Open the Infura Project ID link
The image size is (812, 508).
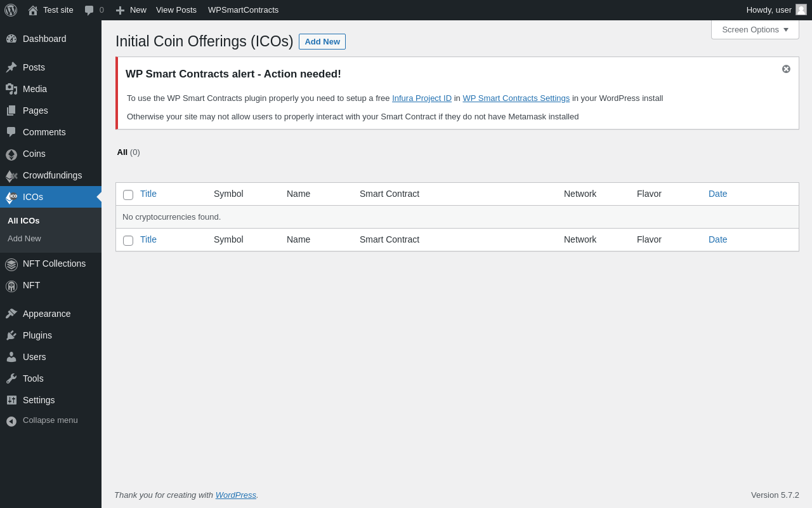422,98
